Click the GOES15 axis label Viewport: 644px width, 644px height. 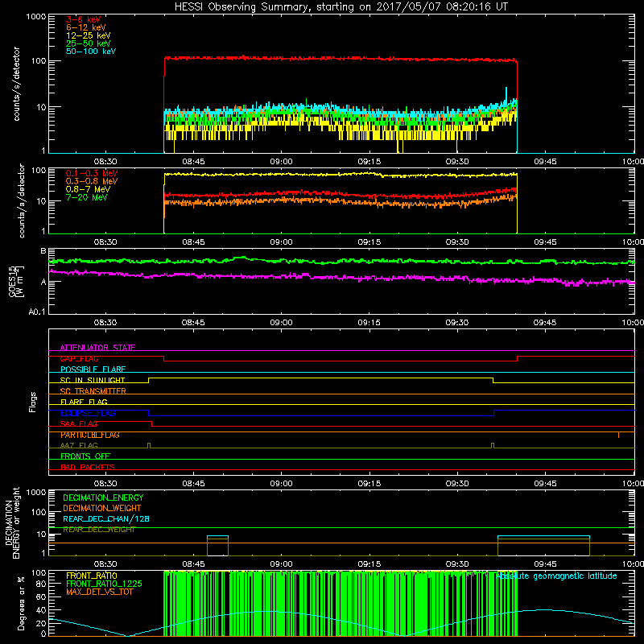coord(13,281)
